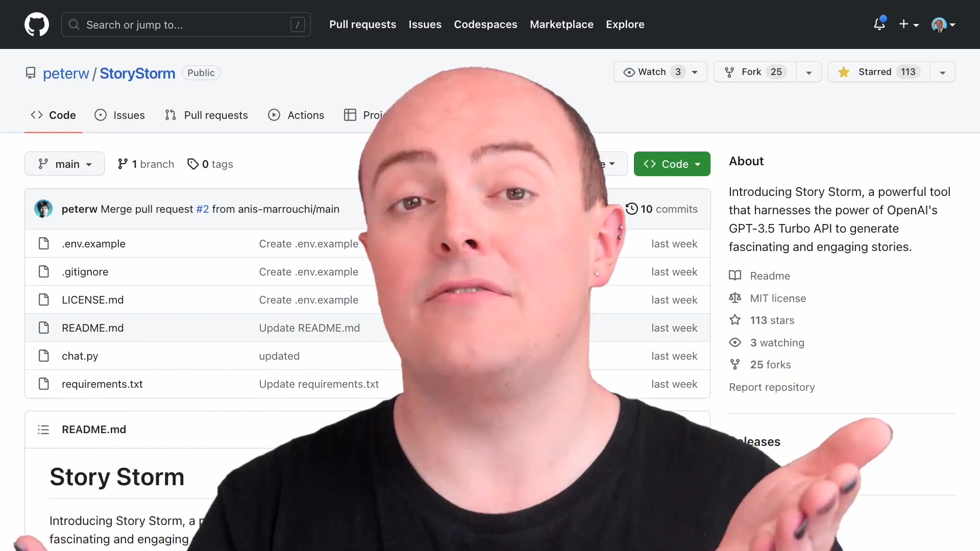
Task: Click the eye icon beside 3 watching
Action: [735, 342]
